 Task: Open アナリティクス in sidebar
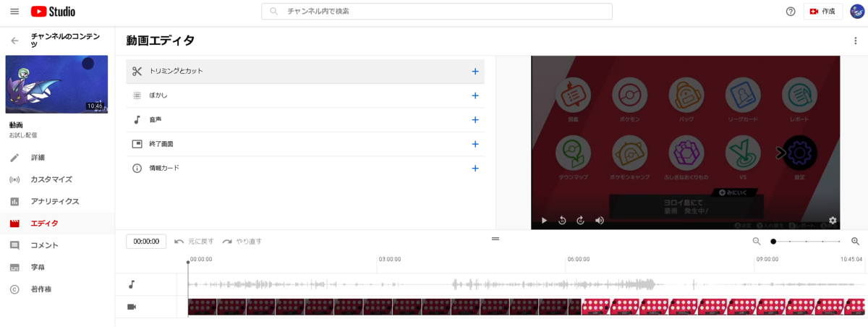pyautogui.click(x=57, y=201)
